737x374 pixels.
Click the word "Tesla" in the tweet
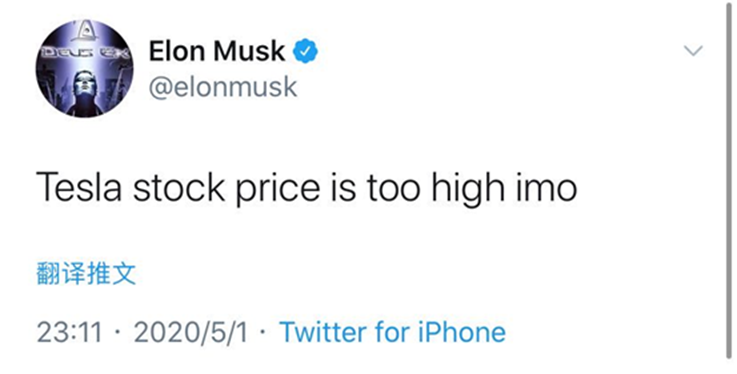(x=79, y=187)
